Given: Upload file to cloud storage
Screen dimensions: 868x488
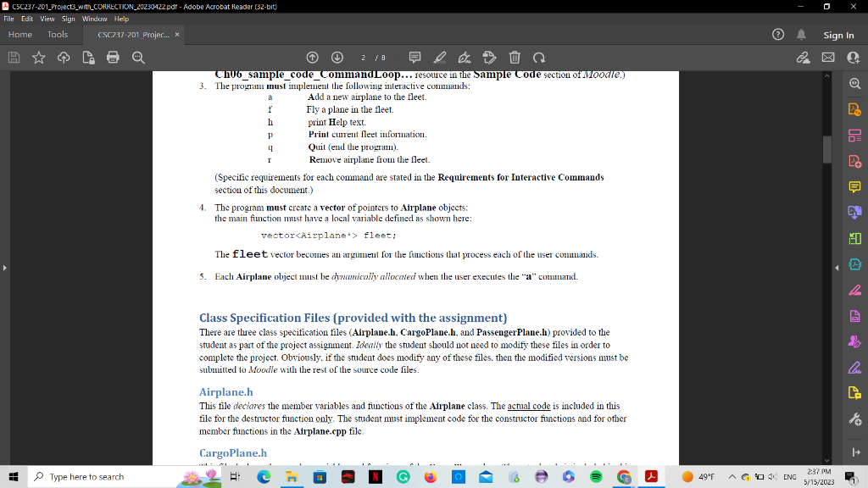Looking at the screenshot, I should (64, 58).
